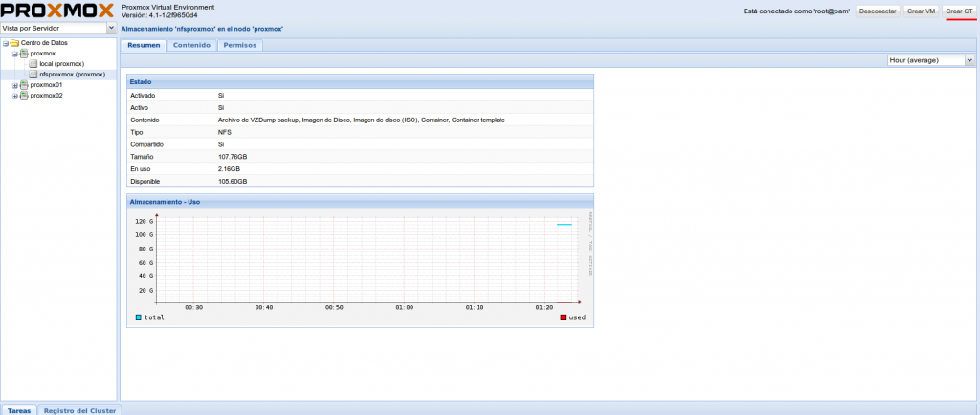Collapse the proxmox node tree
The width and height of the screenshot is (980, 415).
(x=14, y=54)
